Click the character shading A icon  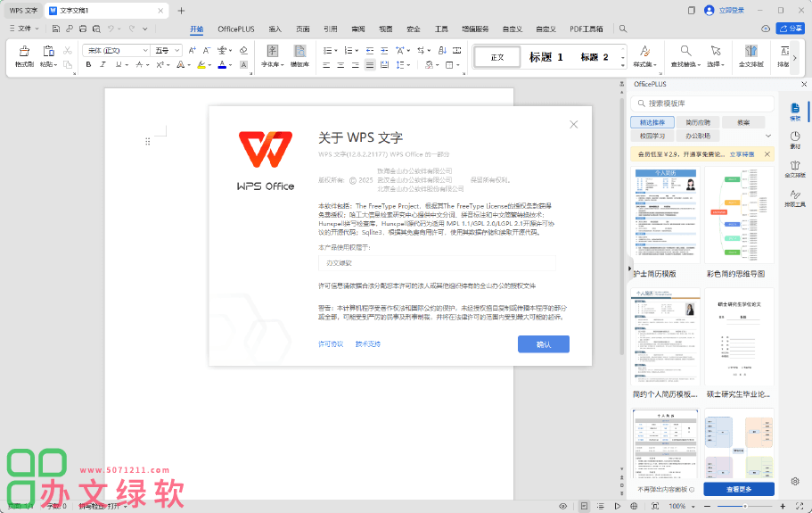point(243,65)
